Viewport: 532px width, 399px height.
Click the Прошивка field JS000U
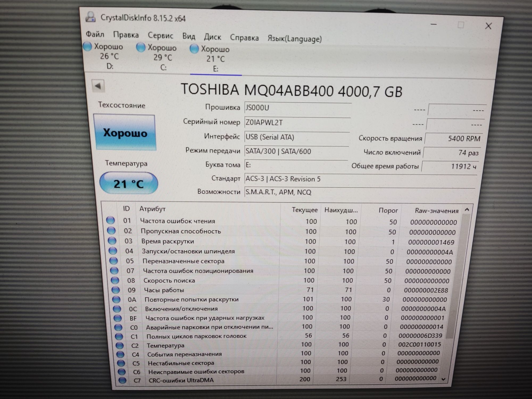pos(298,108)
